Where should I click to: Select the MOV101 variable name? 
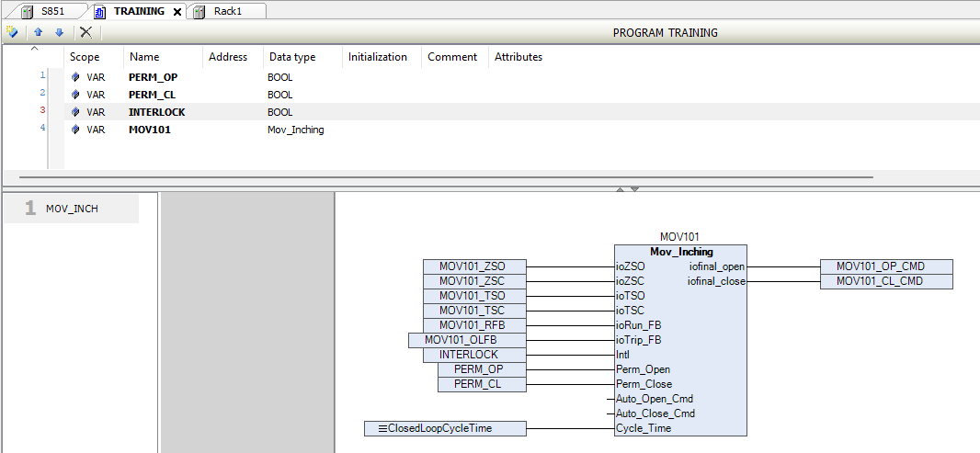coord(149,130)
